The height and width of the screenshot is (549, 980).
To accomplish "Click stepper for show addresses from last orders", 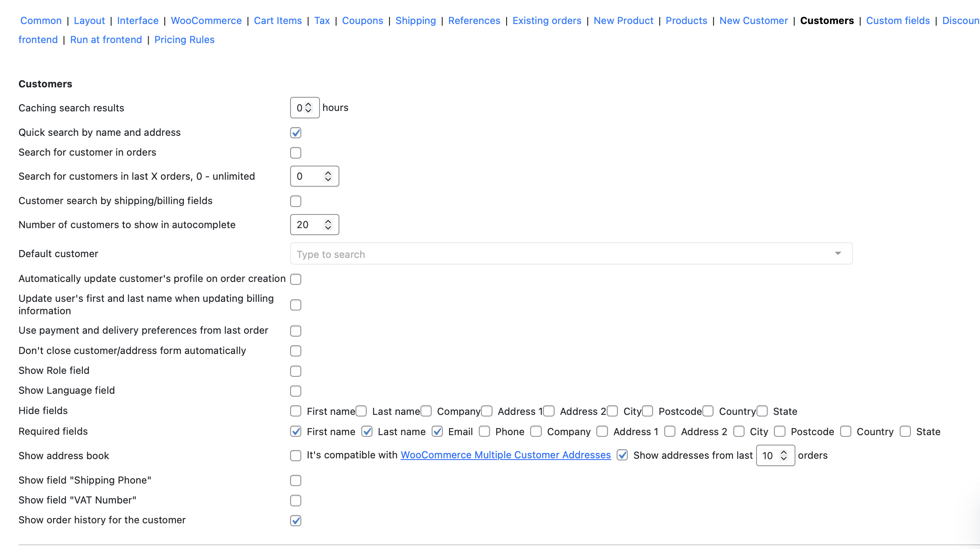I will (x=784, y=455).
